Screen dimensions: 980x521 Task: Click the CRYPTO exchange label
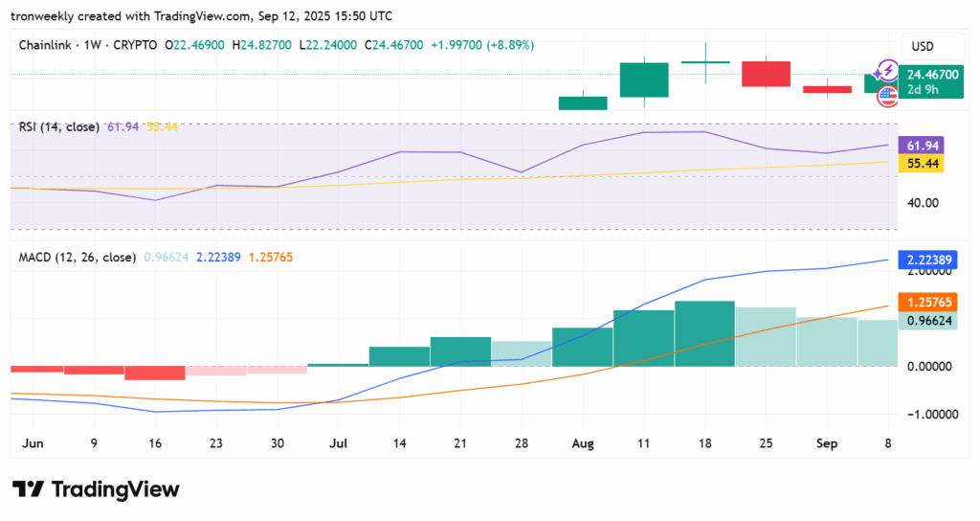[135, 45]
